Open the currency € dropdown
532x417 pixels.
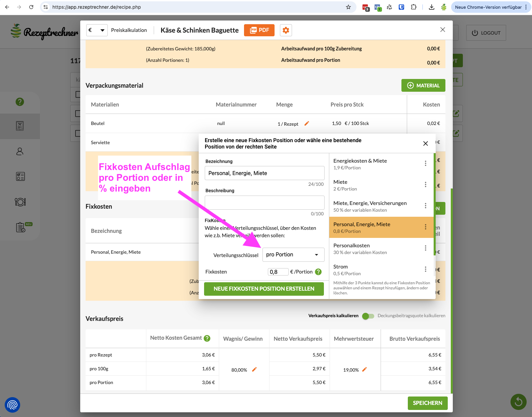97,30
